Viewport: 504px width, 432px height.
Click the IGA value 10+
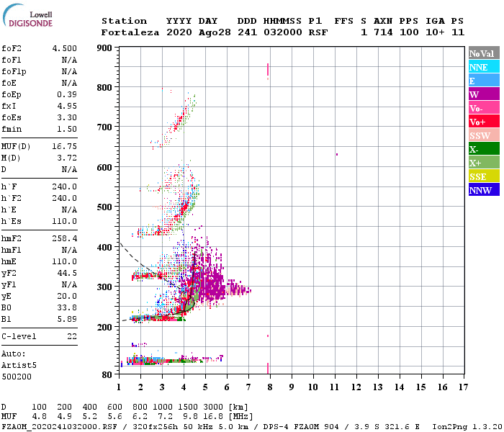(435, 32)
